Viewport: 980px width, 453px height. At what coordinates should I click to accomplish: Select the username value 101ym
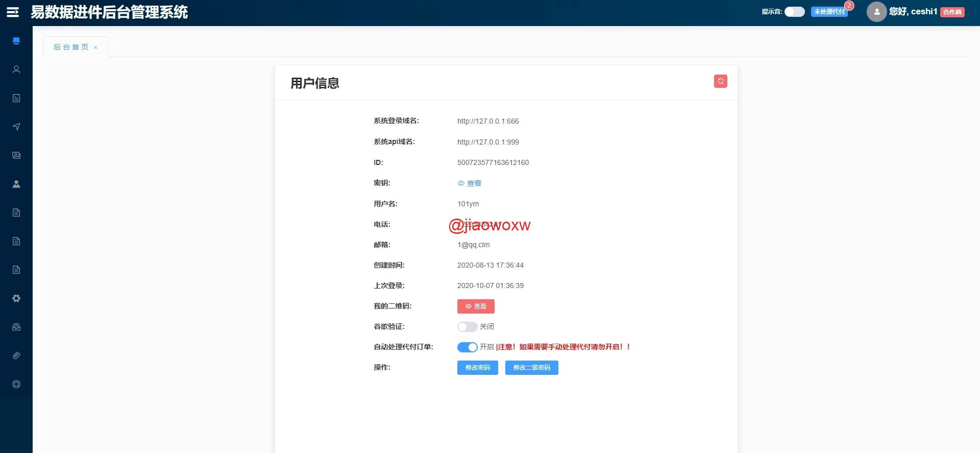[x=468, y=204]
